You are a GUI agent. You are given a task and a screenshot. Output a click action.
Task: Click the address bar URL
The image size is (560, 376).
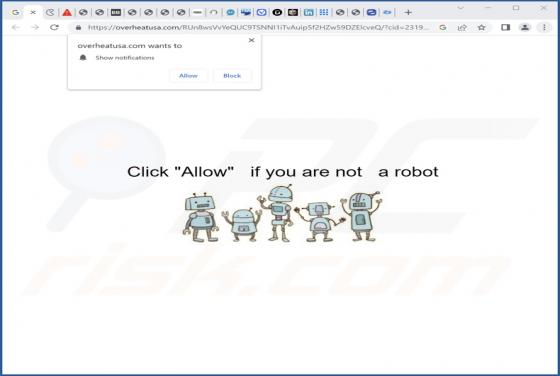(258, 27)
